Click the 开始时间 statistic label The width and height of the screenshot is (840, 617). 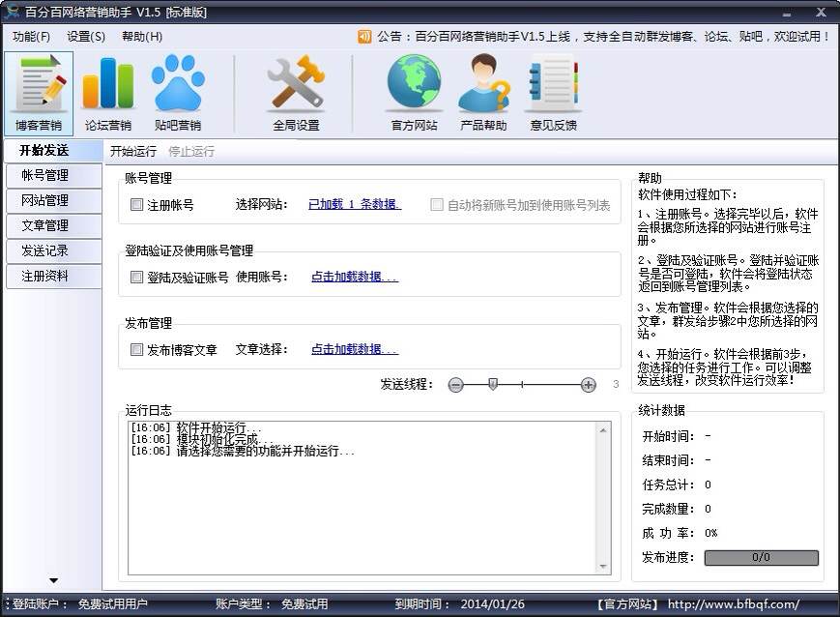tap(668, 436)
